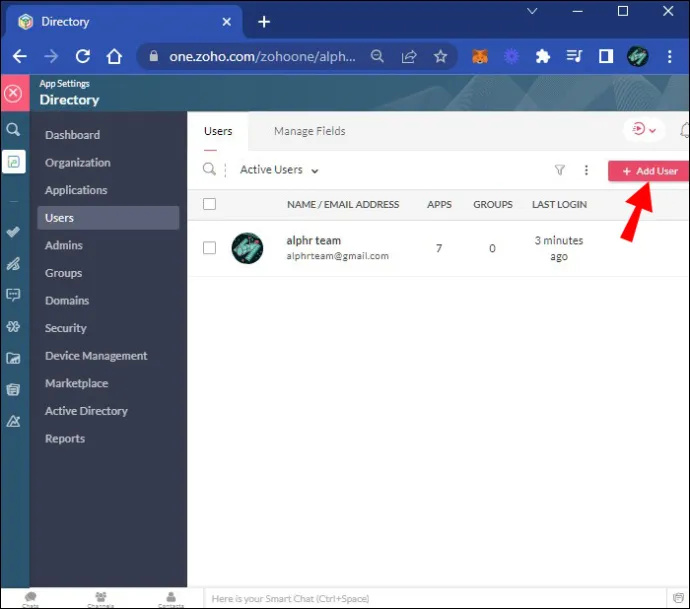Viewport: 690px width, 609px height.
Task: Expand the play icon dropdown near bell
Action: 644,130
